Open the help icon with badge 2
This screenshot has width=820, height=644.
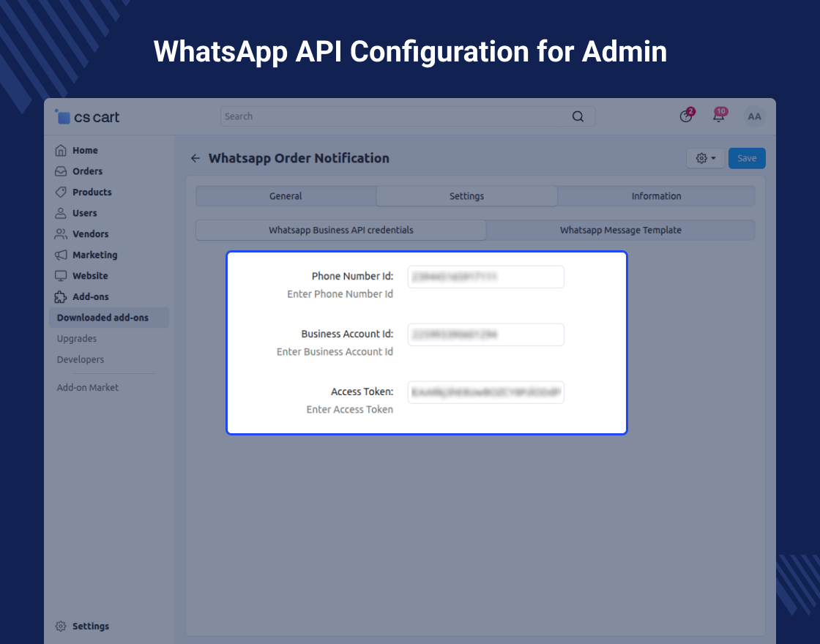tap(686, 116)
